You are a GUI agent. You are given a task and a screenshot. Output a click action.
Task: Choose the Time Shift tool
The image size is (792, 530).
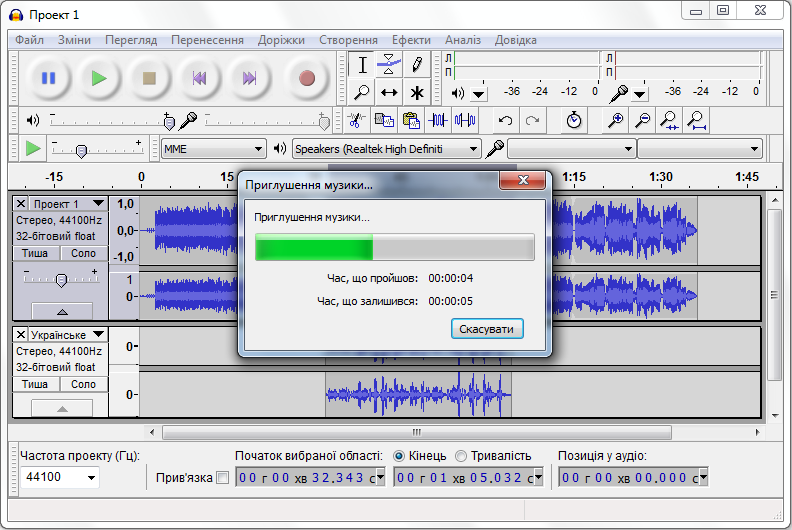point(390,93)
